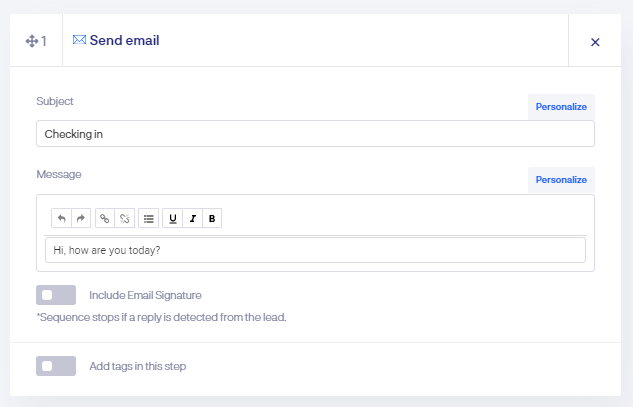Image resolution: width=633 pixels, height=407 pixels.
Task: Click the undo arrow in the message toolbar
Action: coord(61,218)
